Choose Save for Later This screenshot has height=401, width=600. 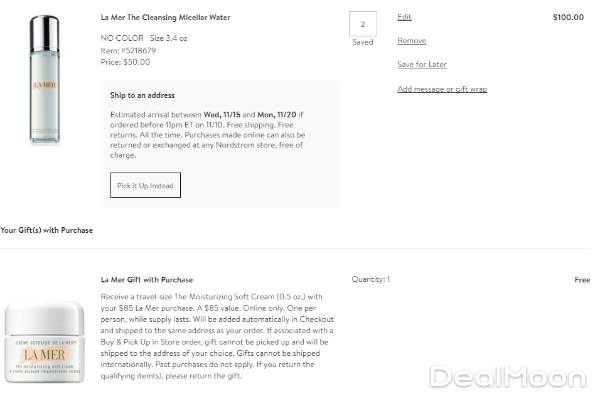pyautogui.click(x=422, y=65)
